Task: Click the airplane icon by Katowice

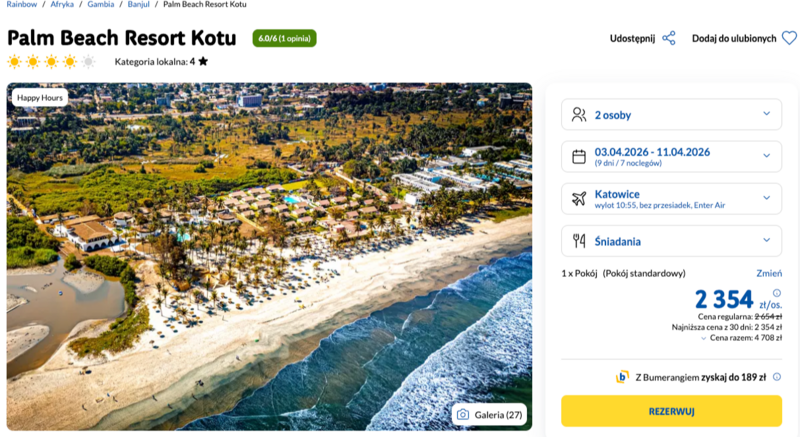Action: point(579,198)
